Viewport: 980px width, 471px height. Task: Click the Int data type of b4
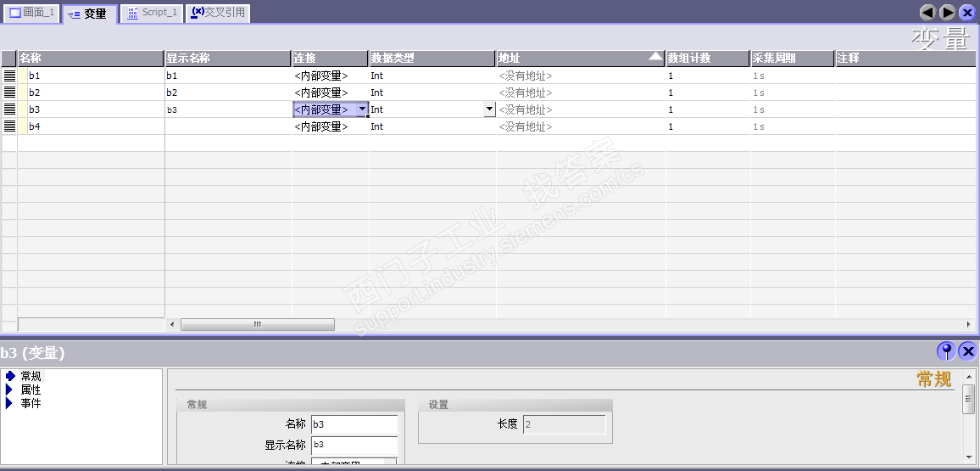432,126
